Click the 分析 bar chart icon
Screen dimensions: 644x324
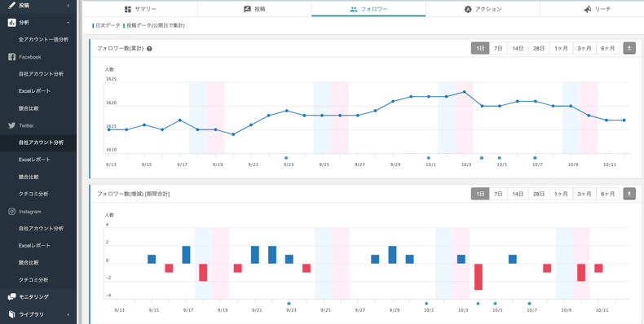coord(11,23)
